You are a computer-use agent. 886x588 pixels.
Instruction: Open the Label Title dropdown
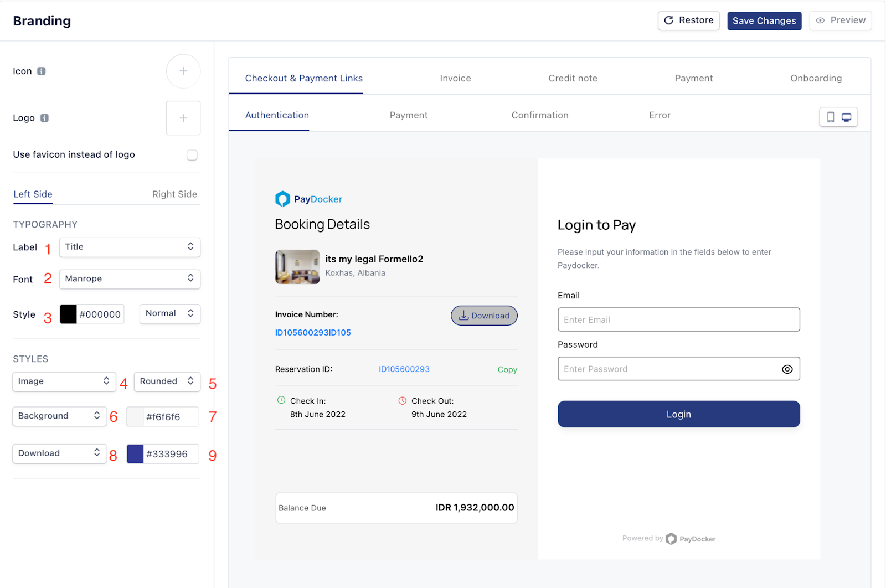point(130,247)
